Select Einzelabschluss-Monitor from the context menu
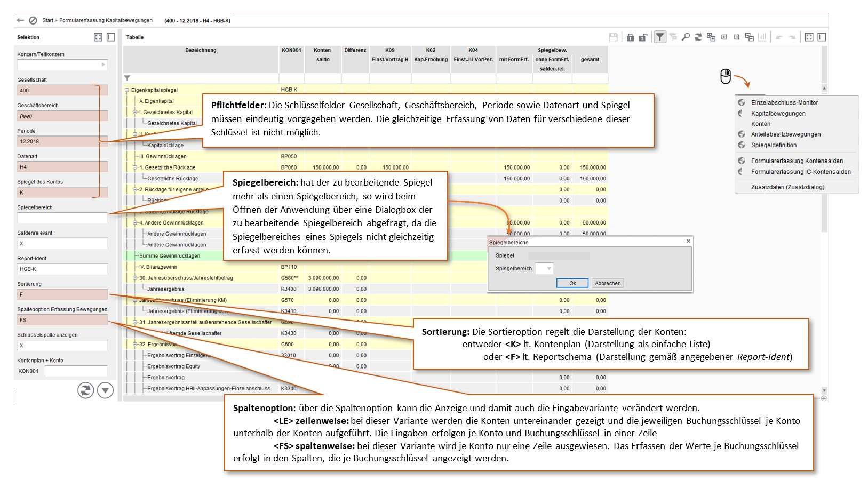Image resolution: width=868 pixels, height=488 pixels. pyautogui.click(x=784, y=102)
